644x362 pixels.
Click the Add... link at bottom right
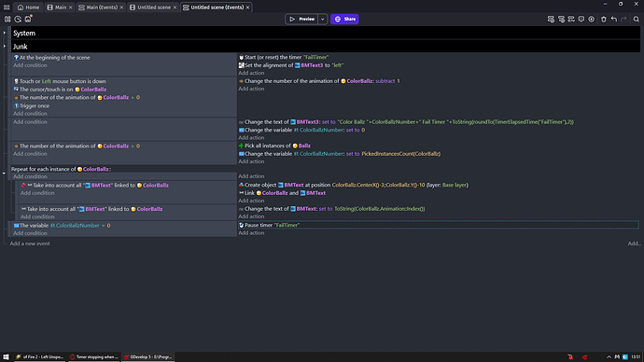click(x=634, y=244)
